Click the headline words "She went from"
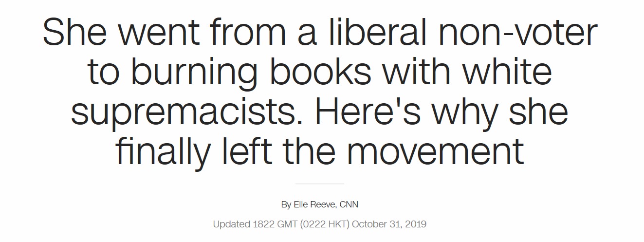This screenshot has height=242, width=644. 165,33
